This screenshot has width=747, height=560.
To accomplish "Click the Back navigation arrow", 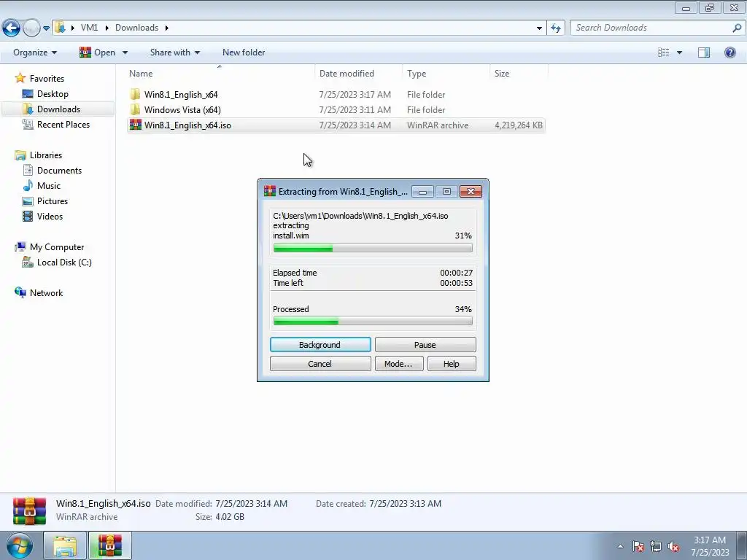I will click(12, 28).
